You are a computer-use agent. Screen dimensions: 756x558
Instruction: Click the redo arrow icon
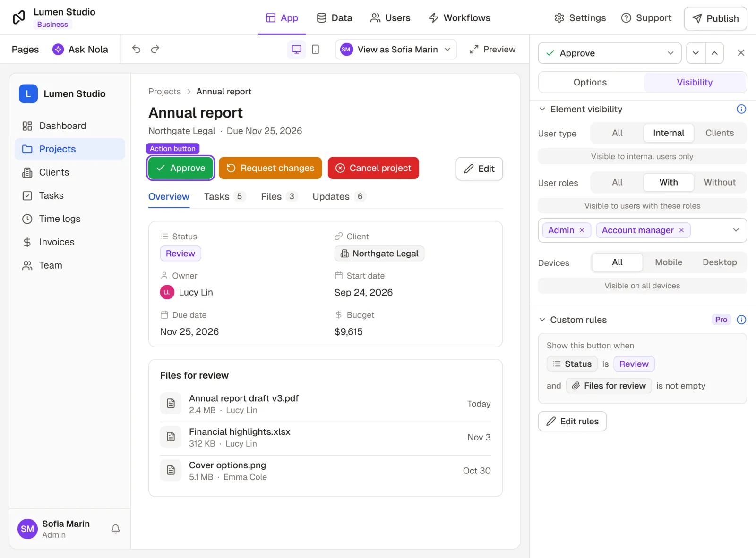pyautogui.click(x=155, y=49)
